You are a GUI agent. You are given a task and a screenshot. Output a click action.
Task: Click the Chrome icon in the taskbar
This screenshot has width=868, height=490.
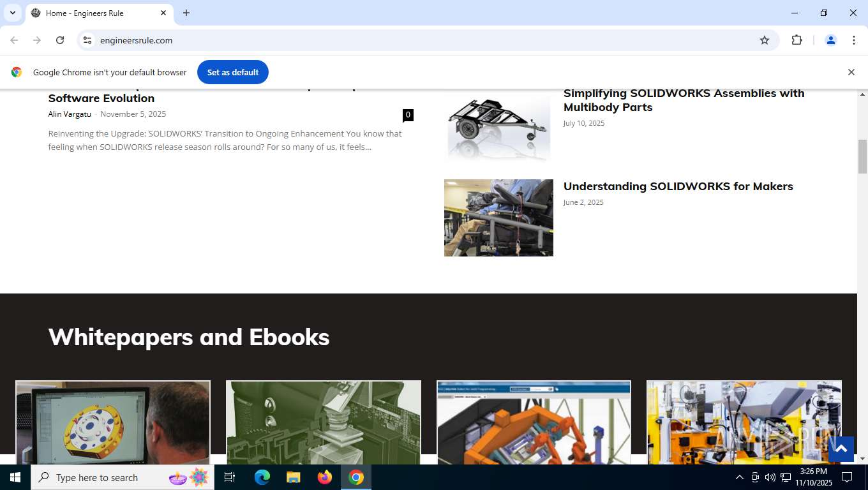coord(356,477)
